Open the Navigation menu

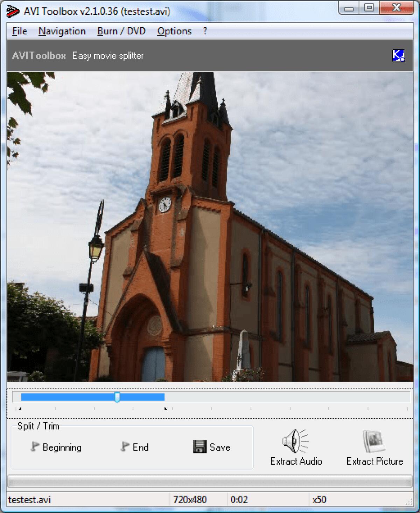pos(62,31)
